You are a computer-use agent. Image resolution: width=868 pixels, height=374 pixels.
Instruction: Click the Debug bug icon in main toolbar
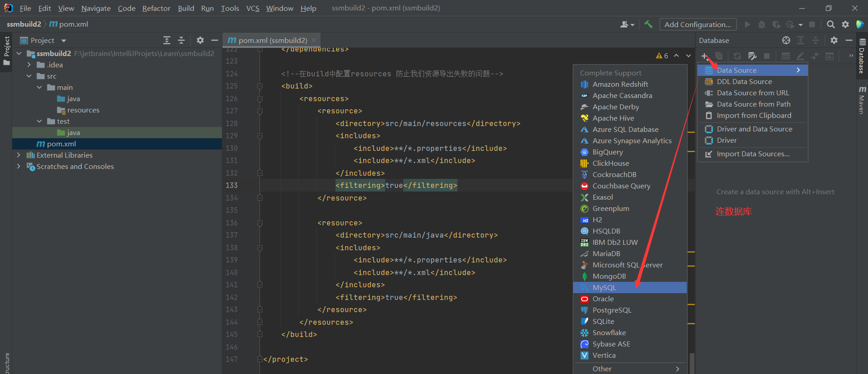pos(762,24)
